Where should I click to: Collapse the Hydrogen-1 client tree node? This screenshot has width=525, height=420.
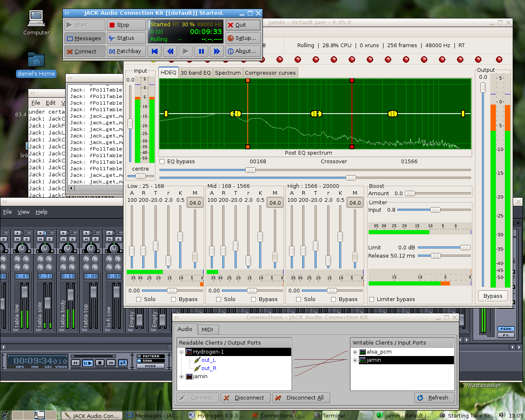point(181,352)
